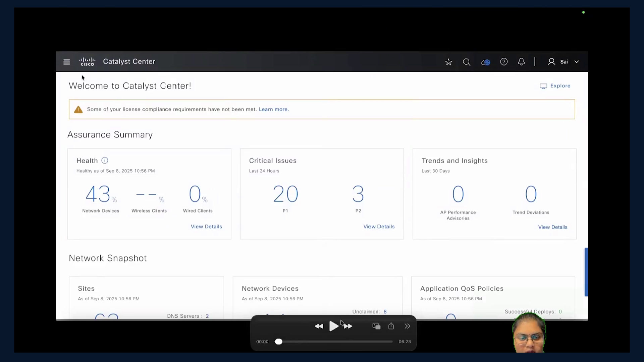Click the Unclaimed devices count 8
Screen dimensions: 644x362
[385, 312]
